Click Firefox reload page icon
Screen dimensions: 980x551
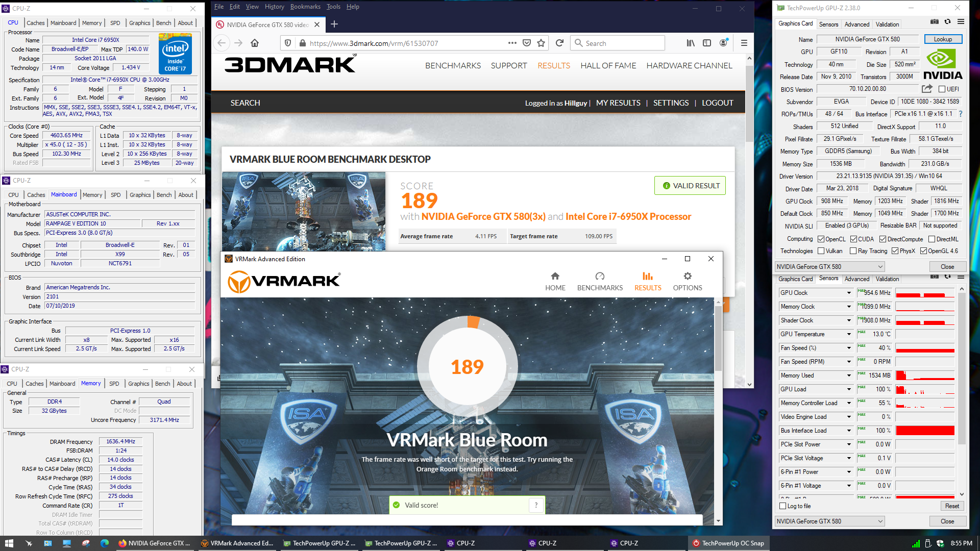[559, 43]
